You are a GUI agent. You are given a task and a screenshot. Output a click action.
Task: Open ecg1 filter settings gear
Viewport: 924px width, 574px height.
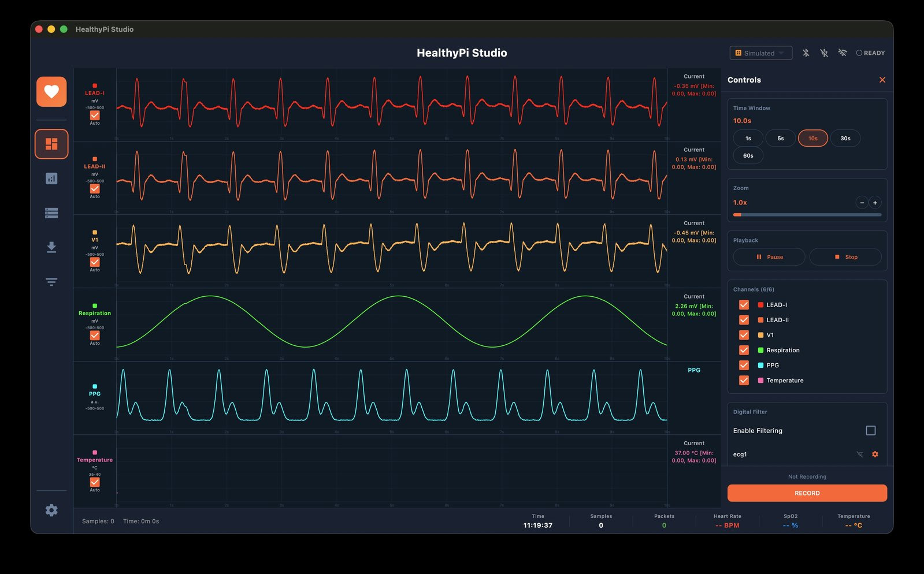coord(875,454)
